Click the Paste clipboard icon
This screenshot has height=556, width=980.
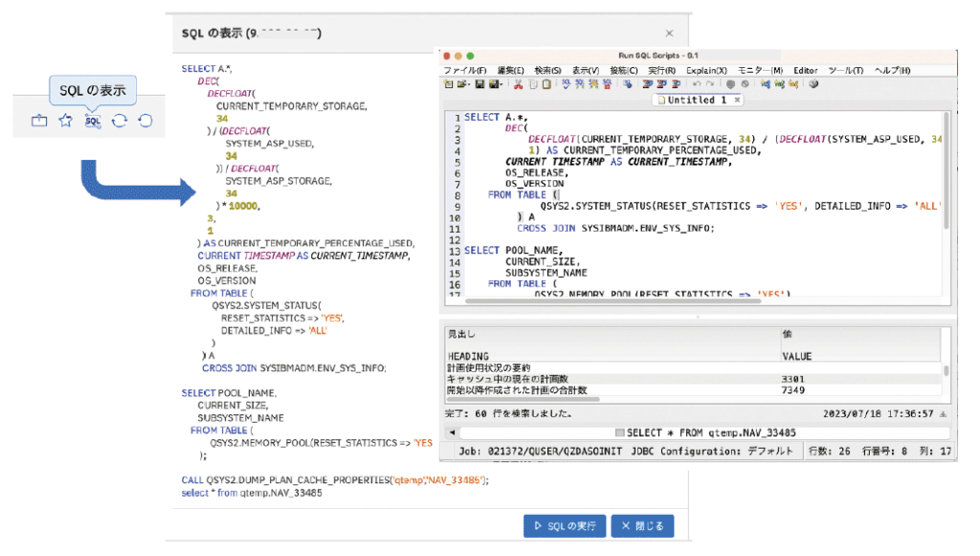tap(546, 85)
